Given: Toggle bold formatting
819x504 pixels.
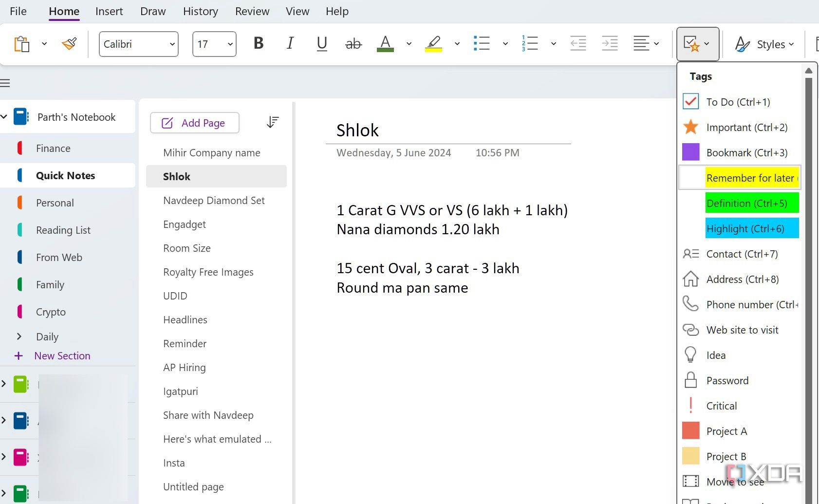Looking at the screenshot, I should click(x=259, y=43).
